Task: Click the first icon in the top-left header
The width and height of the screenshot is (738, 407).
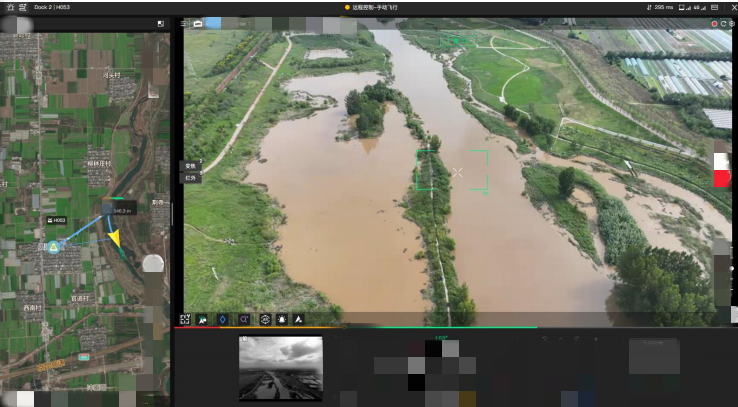Action: 9,7
